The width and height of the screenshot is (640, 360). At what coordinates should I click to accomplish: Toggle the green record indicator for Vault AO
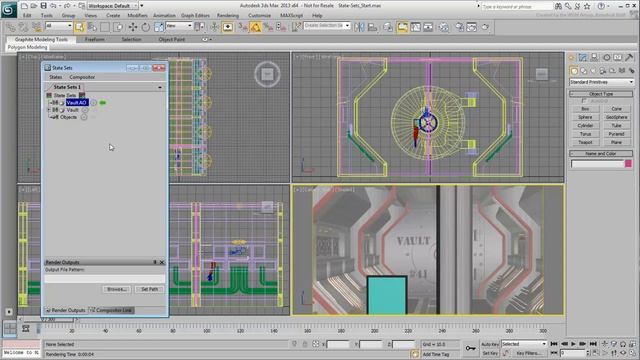pos(102,102)
